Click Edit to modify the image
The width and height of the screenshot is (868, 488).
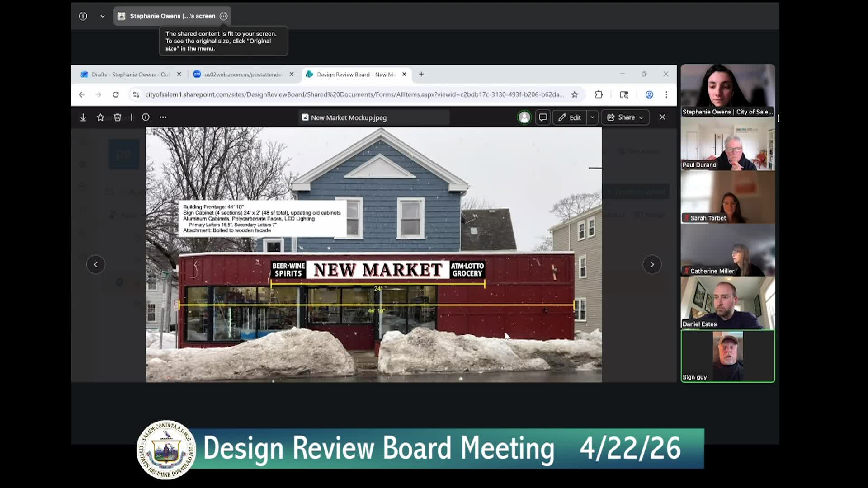coord(571,117)
